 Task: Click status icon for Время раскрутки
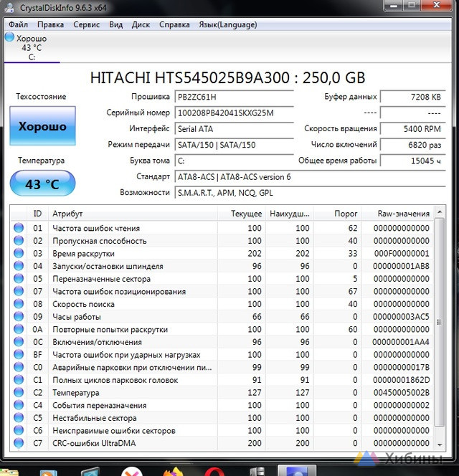19,253
